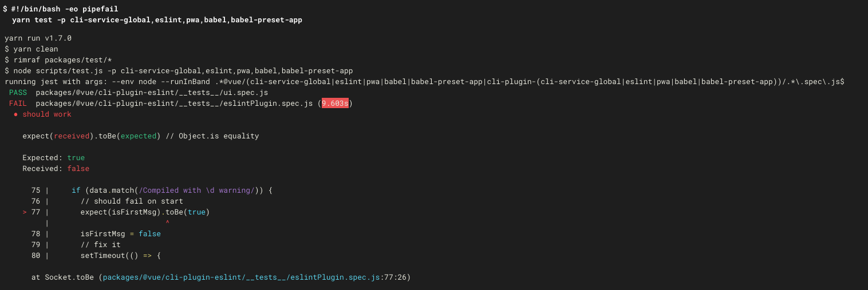The width and height of the screenshot is (868, 290).
Task: Click the 'yarn run v1.7.0' output line
Action: click(38, 38)
